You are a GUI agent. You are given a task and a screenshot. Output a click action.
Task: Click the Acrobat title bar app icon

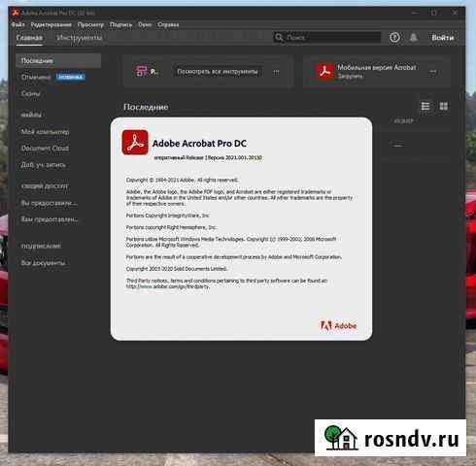point(15,13)
